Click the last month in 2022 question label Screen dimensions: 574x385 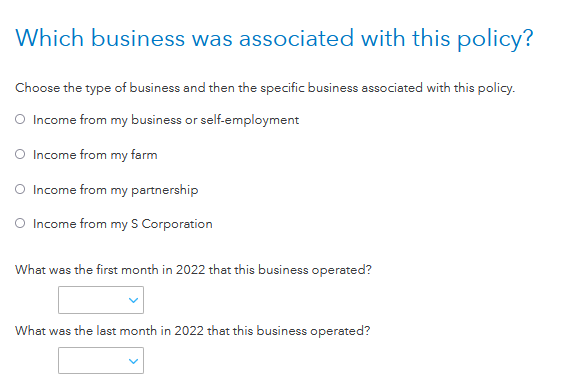click(x=193, y=331)
